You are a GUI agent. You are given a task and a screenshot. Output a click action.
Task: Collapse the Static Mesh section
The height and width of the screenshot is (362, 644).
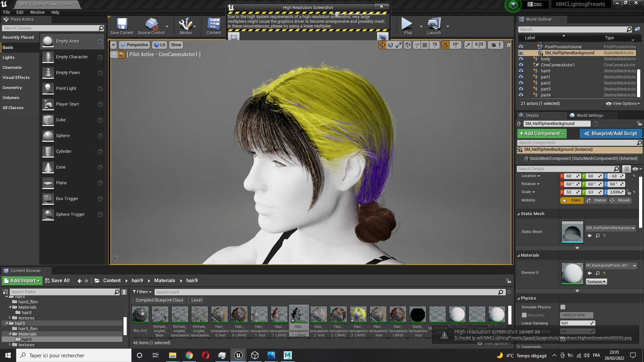tap(518, 214)
